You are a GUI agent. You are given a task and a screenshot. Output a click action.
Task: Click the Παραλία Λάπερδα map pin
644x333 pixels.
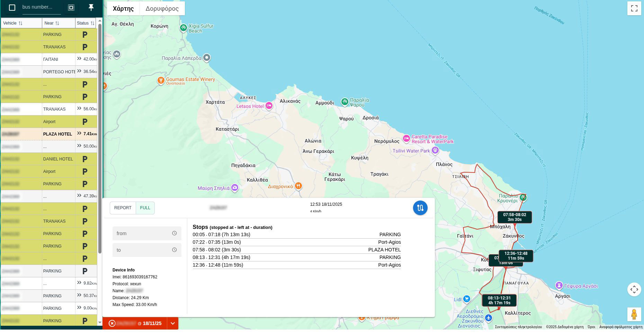click(207, 58)
